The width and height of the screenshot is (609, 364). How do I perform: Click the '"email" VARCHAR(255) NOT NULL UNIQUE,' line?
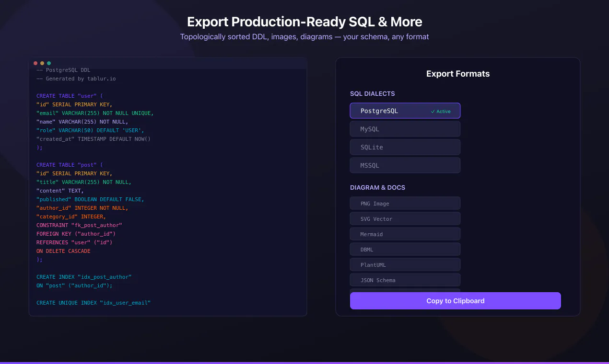click(95, 113)
